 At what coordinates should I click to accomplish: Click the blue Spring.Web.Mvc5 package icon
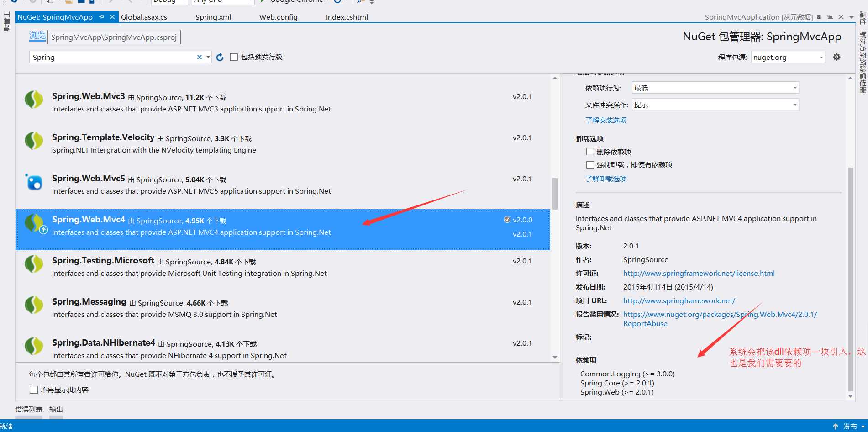click(x=34, y=182)
